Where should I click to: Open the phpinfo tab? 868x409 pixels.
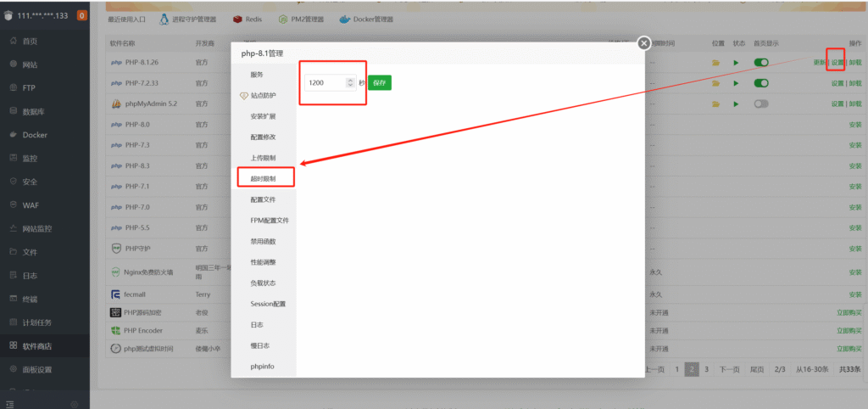click(264, 367)
